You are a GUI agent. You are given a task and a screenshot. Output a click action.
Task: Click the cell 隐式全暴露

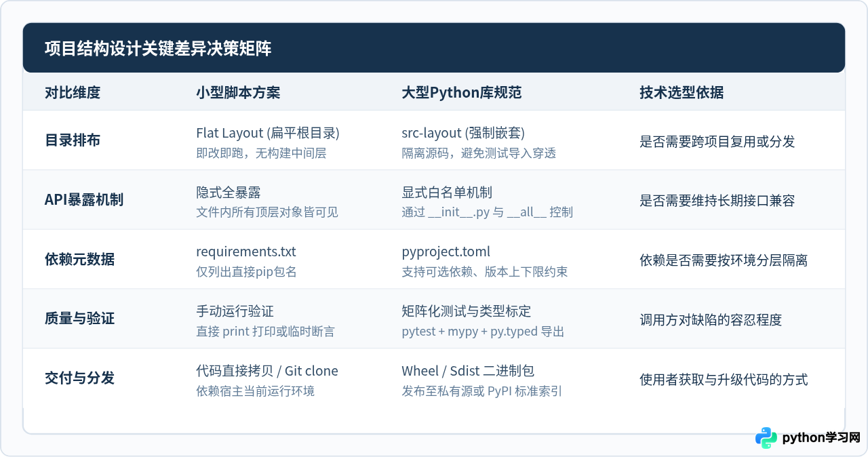pyautogui.click(x=229, y=193)
